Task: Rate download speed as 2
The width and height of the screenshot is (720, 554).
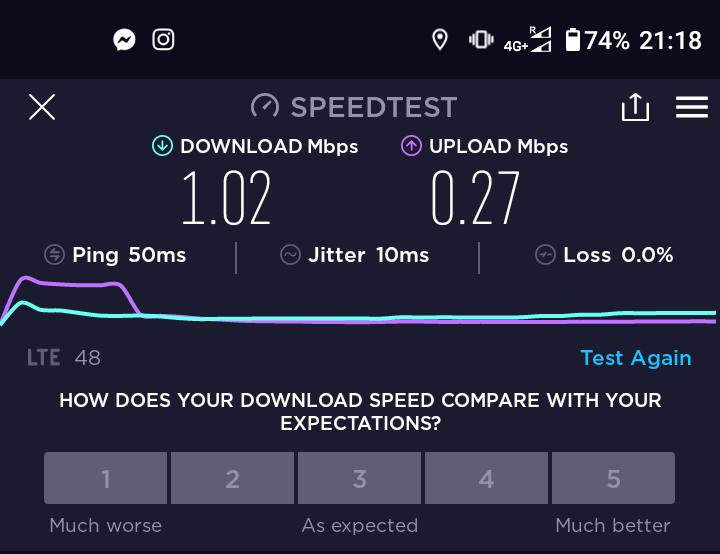Action: pos(233,479)
